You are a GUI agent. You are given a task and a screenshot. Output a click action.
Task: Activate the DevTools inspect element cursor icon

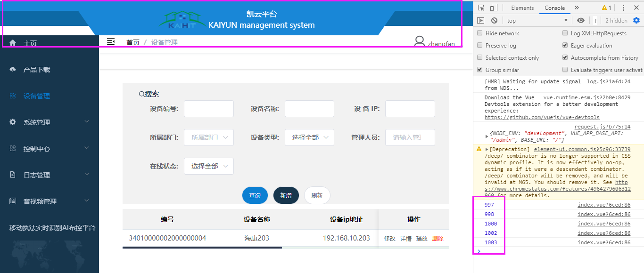click(x=482, y=8)
